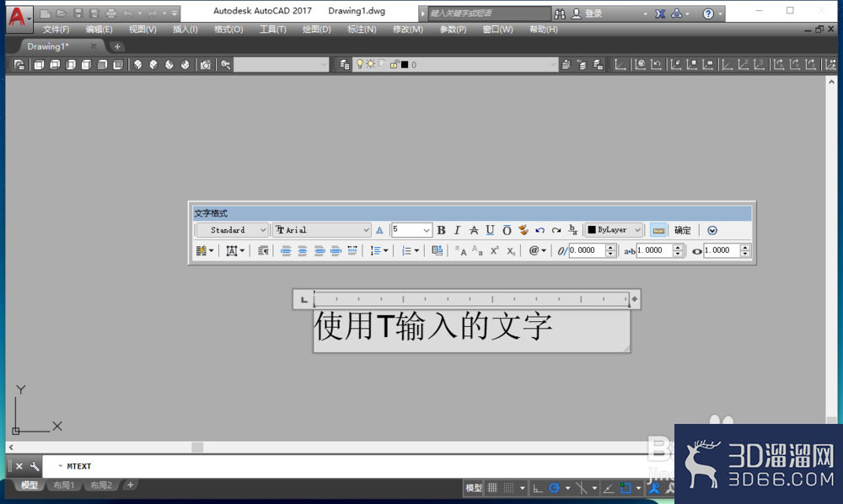This screenshot has width=843, height=504.
Task: Align paragraph text right
Action: (319, 250)
